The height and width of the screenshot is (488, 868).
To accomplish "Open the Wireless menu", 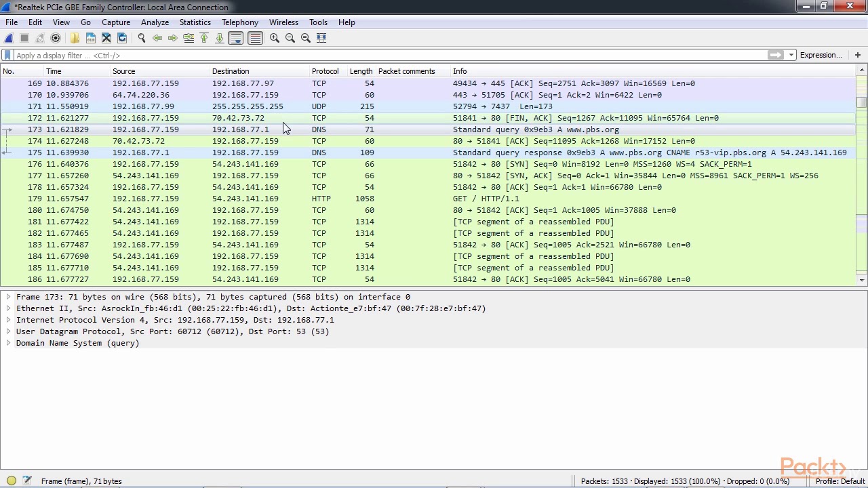I will pos(283,22).
